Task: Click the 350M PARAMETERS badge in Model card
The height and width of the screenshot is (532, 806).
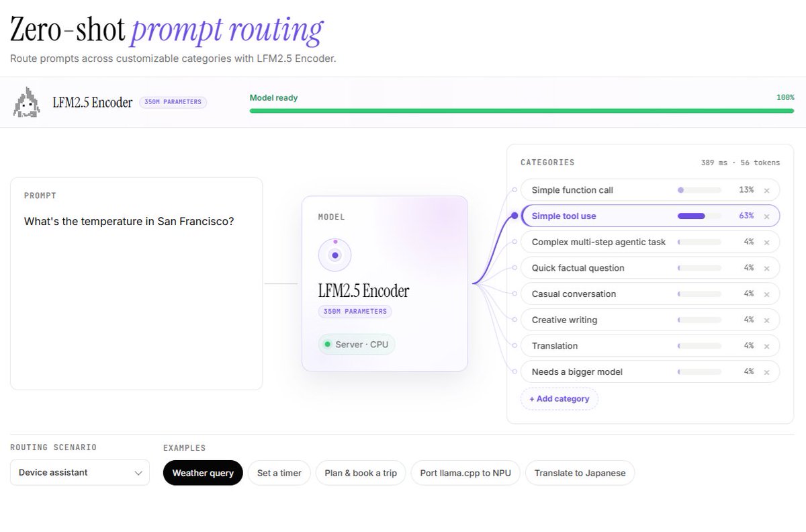Action: [355, 312]
